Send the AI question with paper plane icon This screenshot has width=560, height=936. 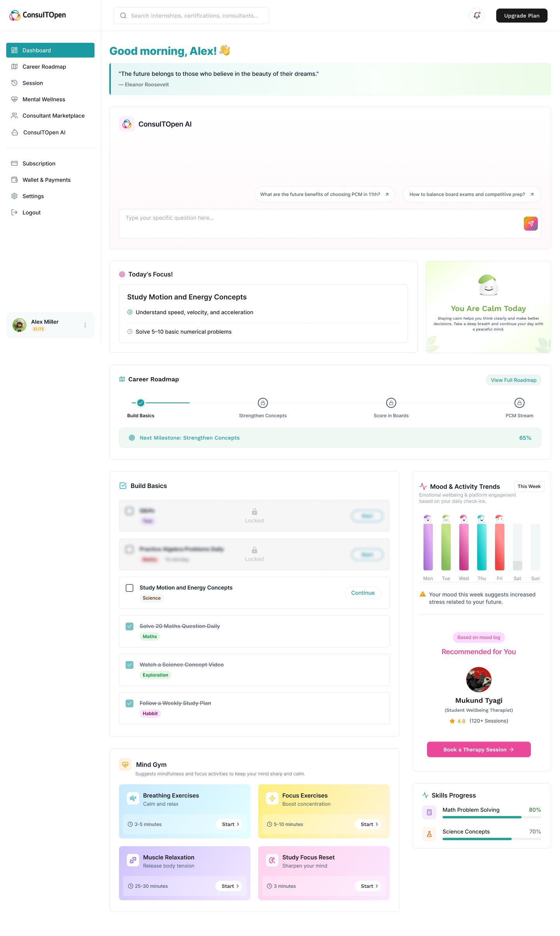click(x=530, y=224)
